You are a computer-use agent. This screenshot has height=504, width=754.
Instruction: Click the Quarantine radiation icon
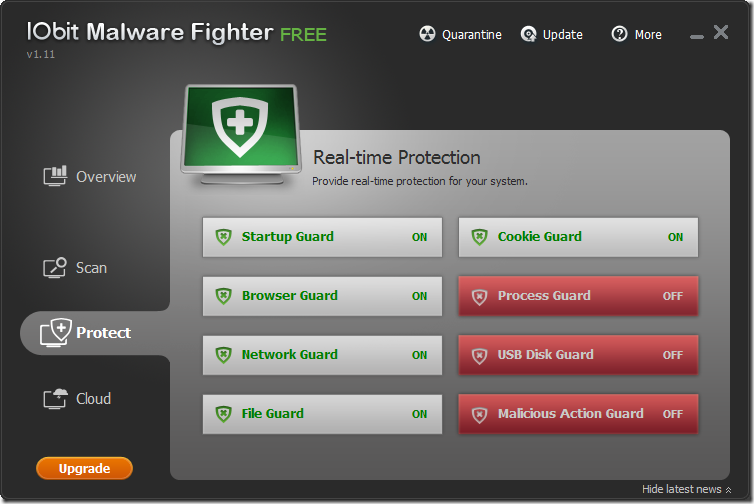tap(427, 35)
